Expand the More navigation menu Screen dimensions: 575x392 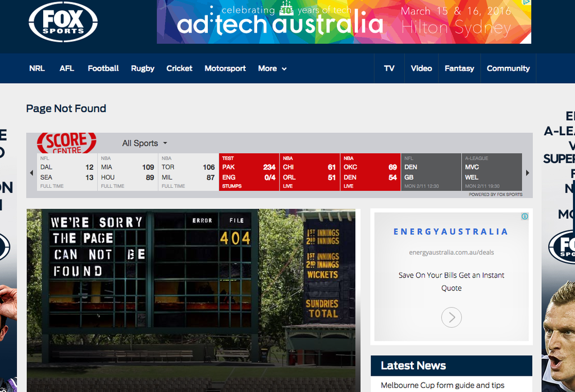pyautogui.click(x=272, y=69)
